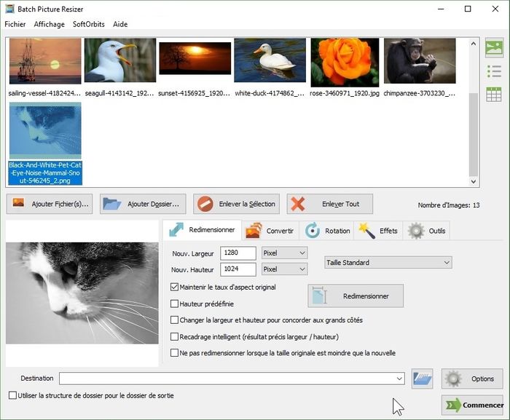Open the Effets wand tab
Viewport: 510px width, 420px height.
[x=379, y=231]
